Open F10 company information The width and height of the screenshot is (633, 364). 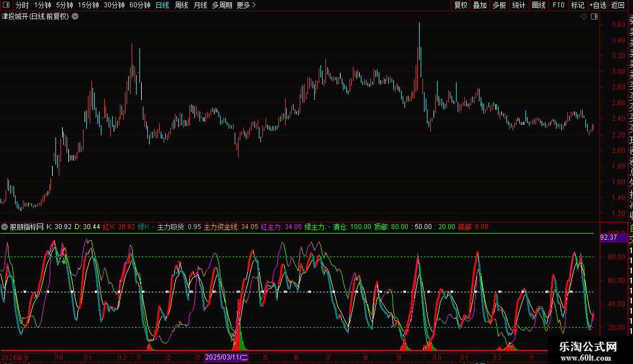point(558,5)
